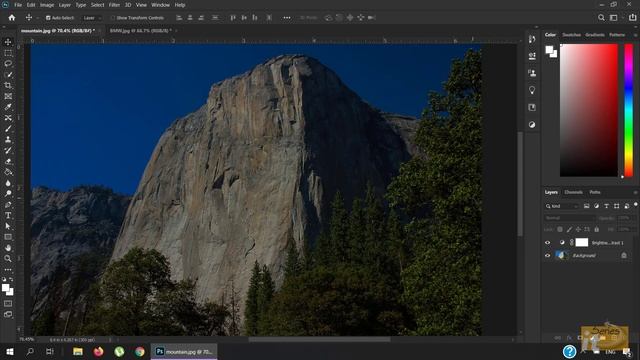This screenshot has width=640, height=360.
Task: Enable Auto-Select checkbox
Action: pyautogui.click(x=48, y=18)
